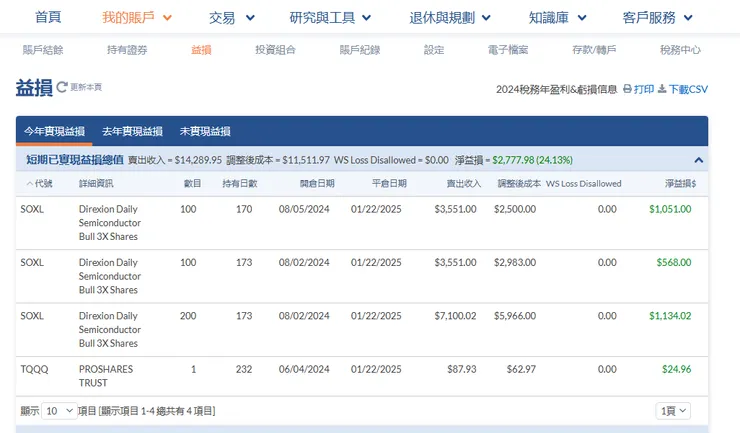Click the 08/05/2024 open date cell

click(304, 209)
